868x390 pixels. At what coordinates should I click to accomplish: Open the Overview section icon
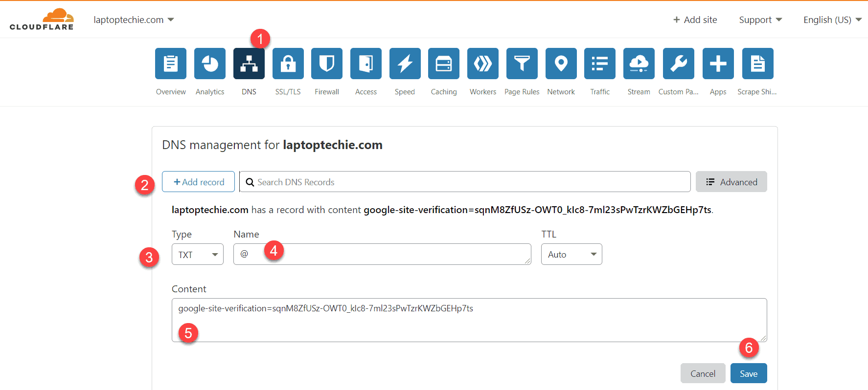pos(171,64)
